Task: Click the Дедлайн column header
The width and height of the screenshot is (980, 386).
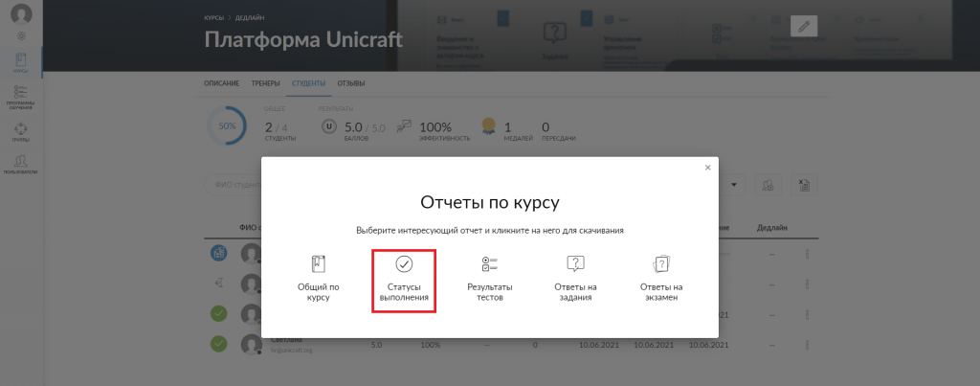Action: pyautogui.click(x=772, y=228)
